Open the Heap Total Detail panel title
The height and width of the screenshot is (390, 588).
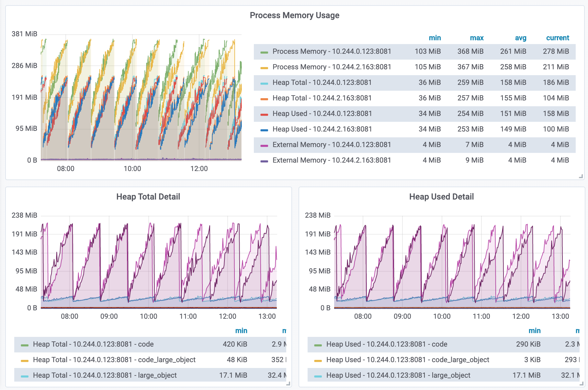pos(148,197)
